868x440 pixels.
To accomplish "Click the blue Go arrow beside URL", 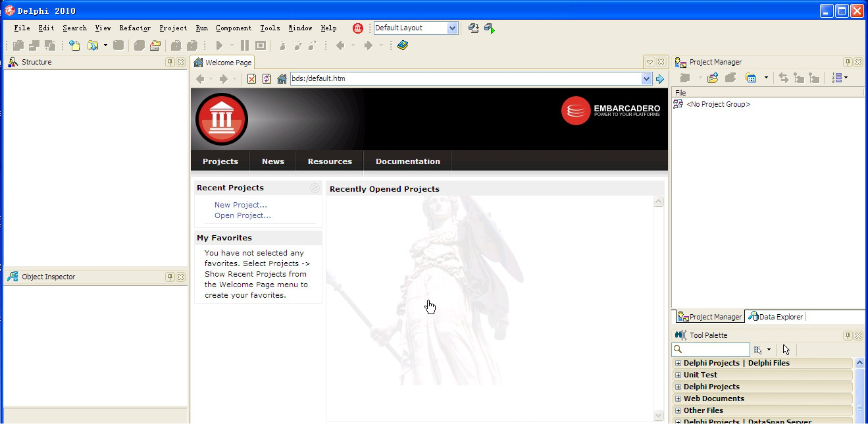I will pos(660,79).
